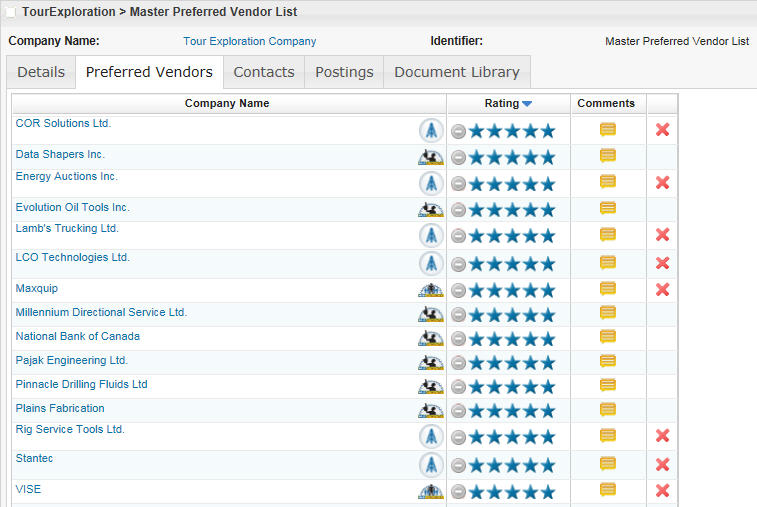
Task: Open Tour Exploration Company link
Action: point(249,41)
